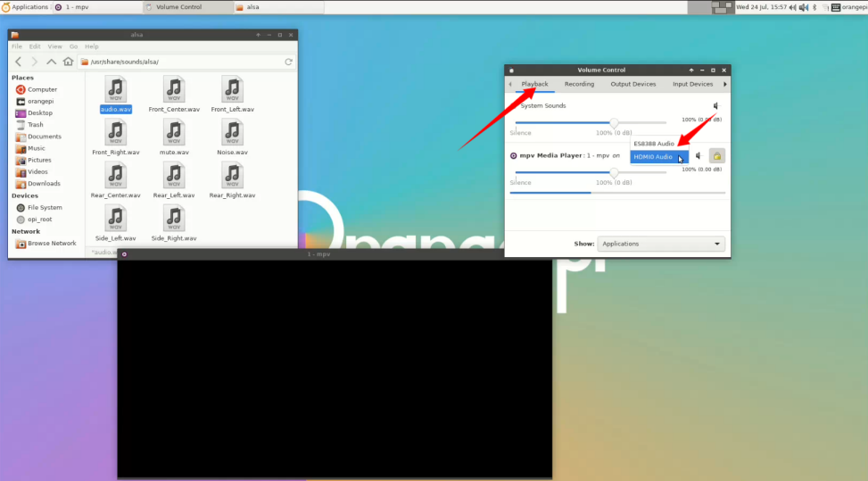Viewport: 868px width, 481px height.
Task: Switch to the Volume Control taskbar button
Action: 187,7
